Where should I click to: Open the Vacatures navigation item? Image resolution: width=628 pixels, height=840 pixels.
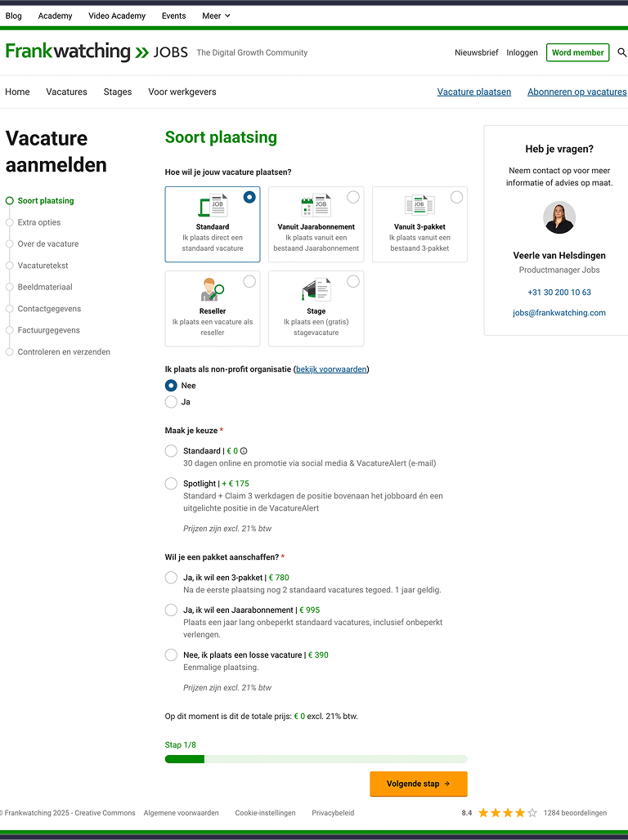pyautogui.click(x=66, y=92)
